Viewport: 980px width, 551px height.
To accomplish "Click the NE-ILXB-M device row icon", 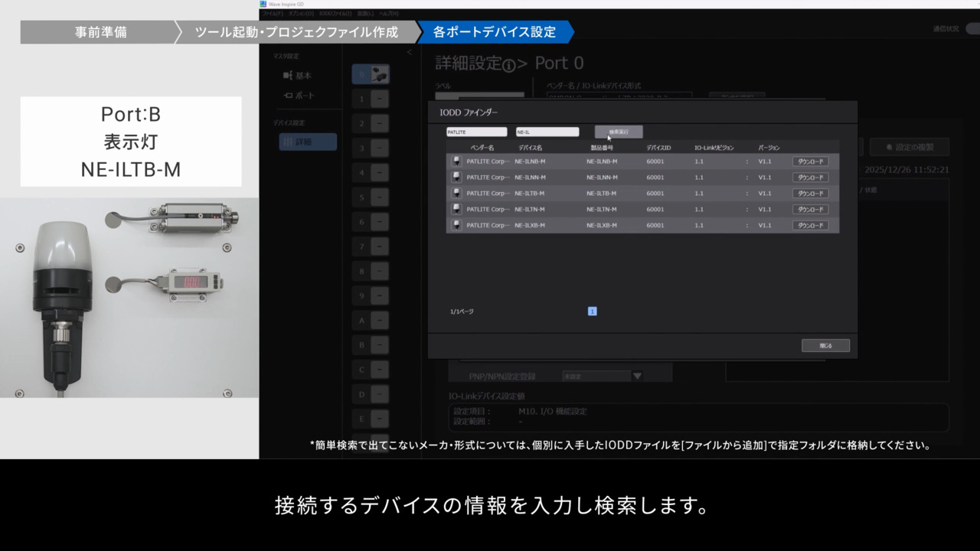I will click(x=456, y=226).
